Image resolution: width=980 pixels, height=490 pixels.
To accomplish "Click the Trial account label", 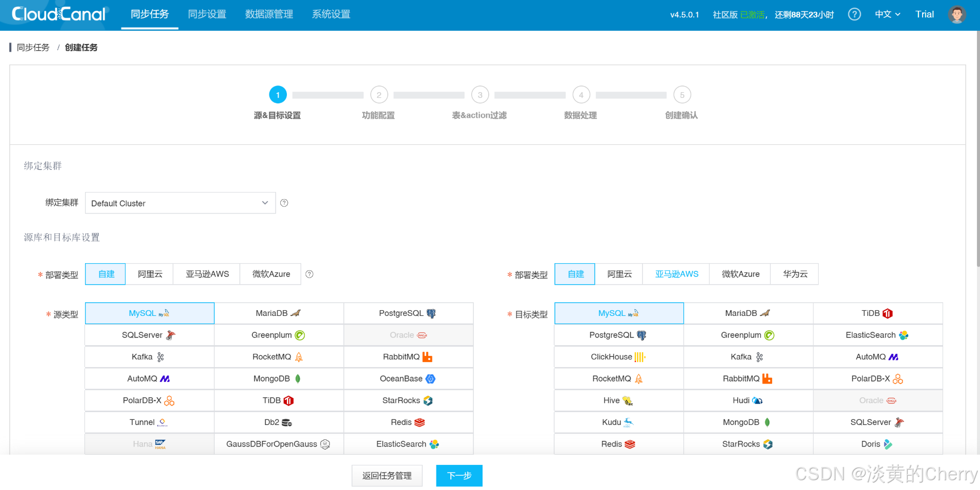I will tap(925, 14).
